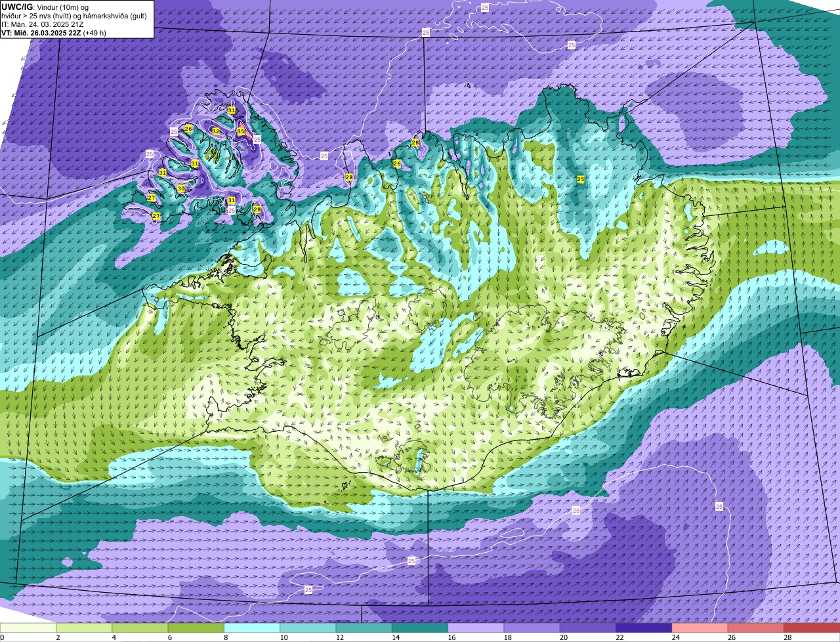Click the legend tick label "28"
This screenshot has width=840, height=642.
[787, 637]
